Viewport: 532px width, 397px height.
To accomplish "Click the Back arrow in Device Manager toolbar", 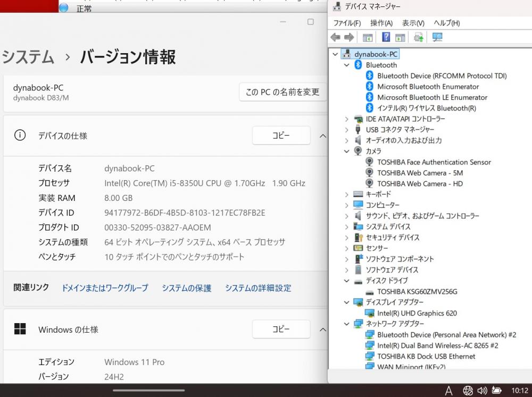I will [x=335, y=37].
